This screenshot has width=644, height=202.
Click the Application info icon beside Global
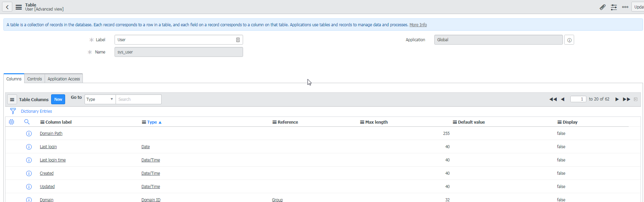(569, 40)
